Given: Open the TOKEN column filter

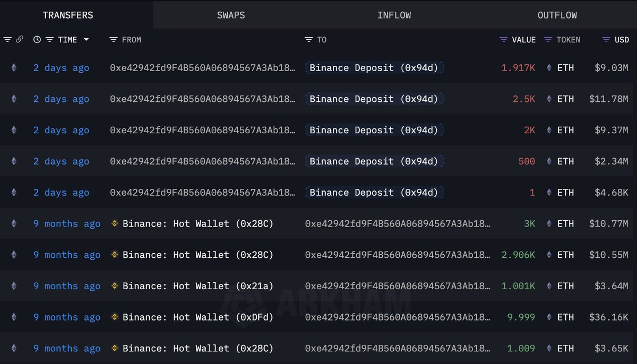Looking at the screenshot, I should point(548,40).
